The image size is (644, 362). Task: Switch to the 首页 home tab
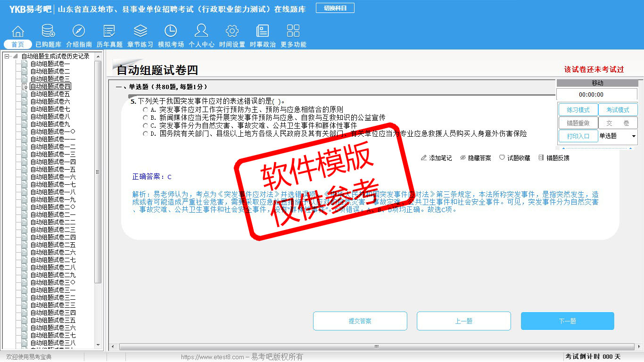18,44
